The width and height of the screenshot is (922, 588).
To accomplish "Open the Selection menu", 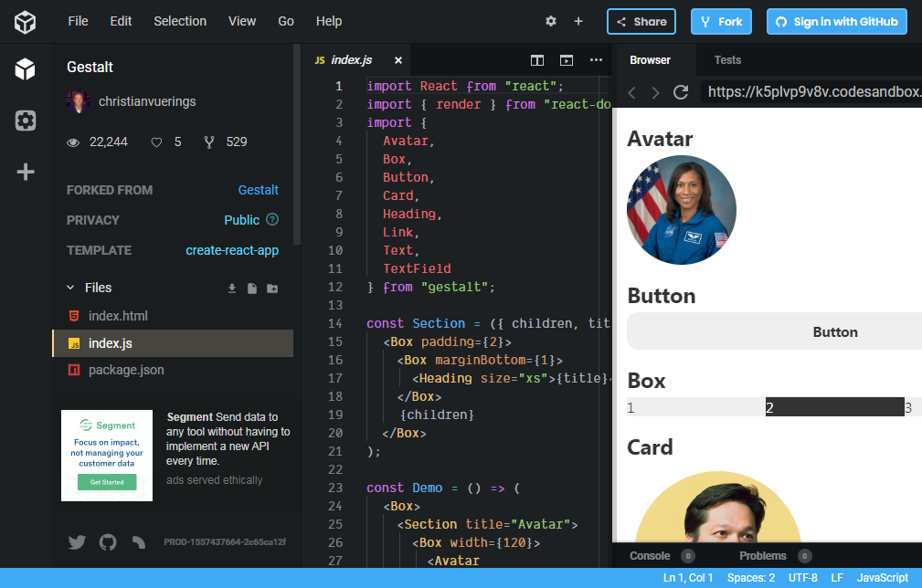I will tap(180, 21).
